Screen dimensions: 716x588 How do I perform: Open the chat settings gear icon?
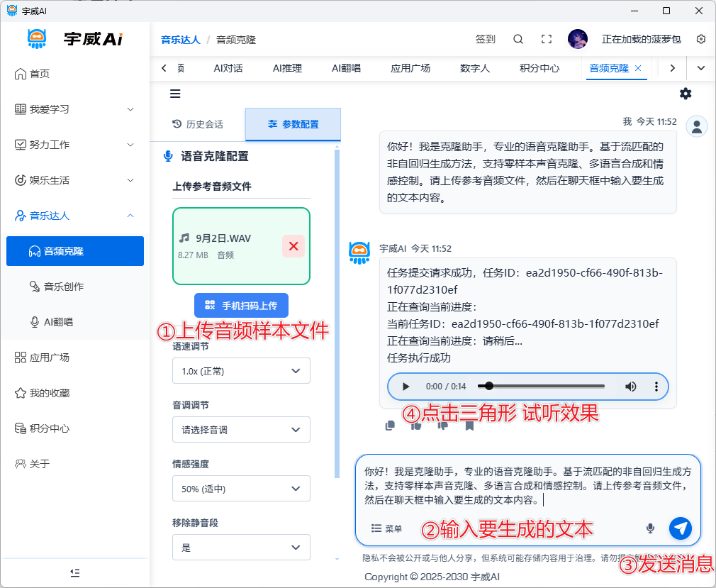pos(686,94)
